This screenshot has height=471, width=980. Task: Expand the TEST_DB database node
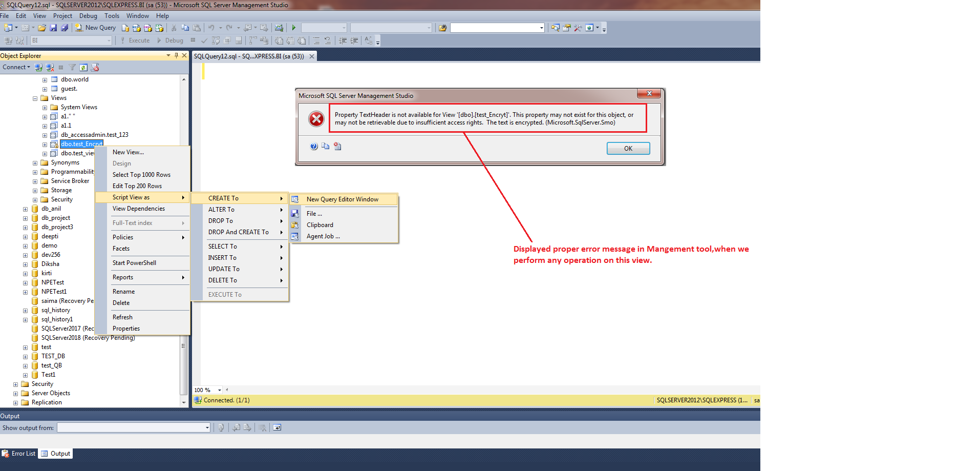coord(25,357)
